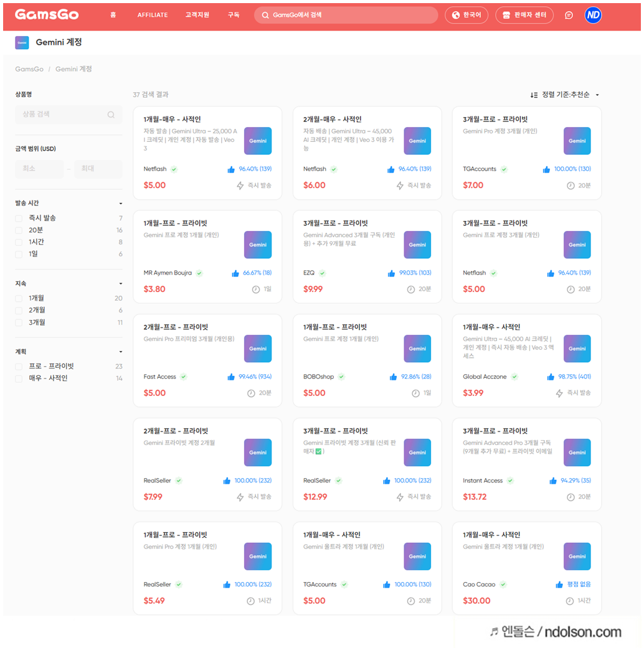Focus the 최소 minimum price field
Viewport: 644px width, 648px height.
point(39,169)
